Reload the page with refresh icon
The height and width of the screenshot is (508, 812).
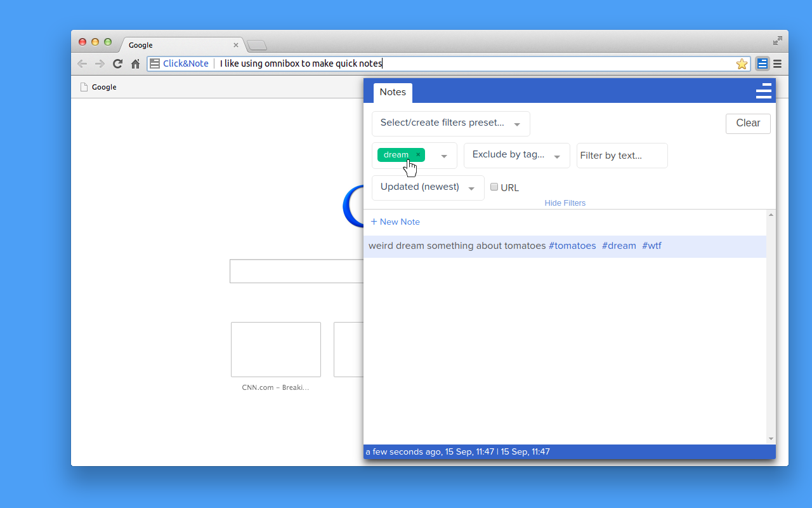pos(117,63)
